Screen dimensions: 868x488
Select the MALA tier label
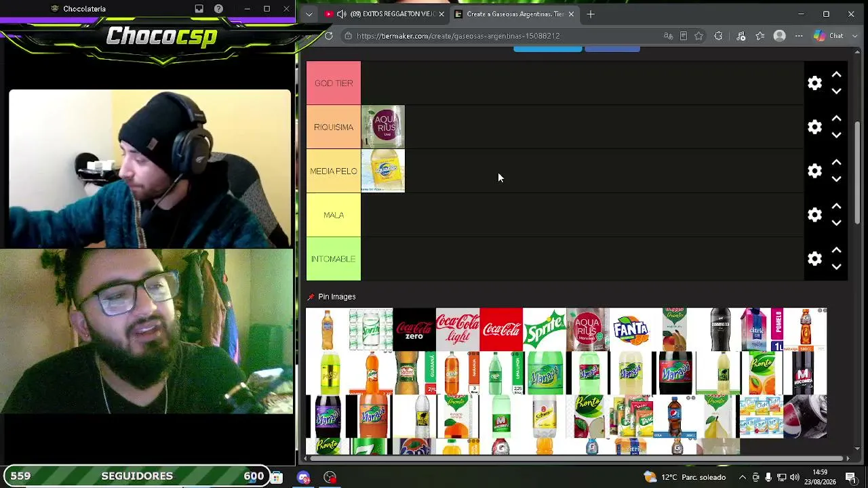334,215
